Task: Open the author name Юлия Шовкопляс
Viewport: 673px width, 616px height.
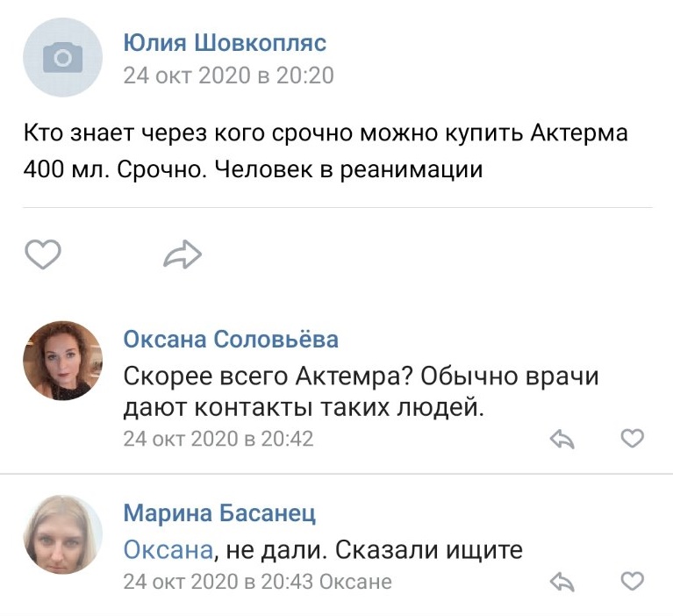Action: click(225, 42)
